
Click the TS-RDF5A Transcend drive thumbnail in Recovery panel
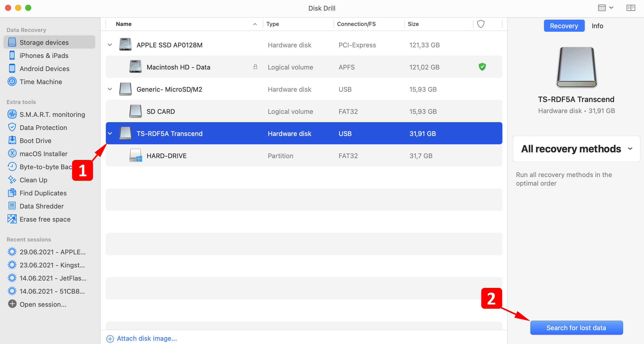(x=576, y=67)
